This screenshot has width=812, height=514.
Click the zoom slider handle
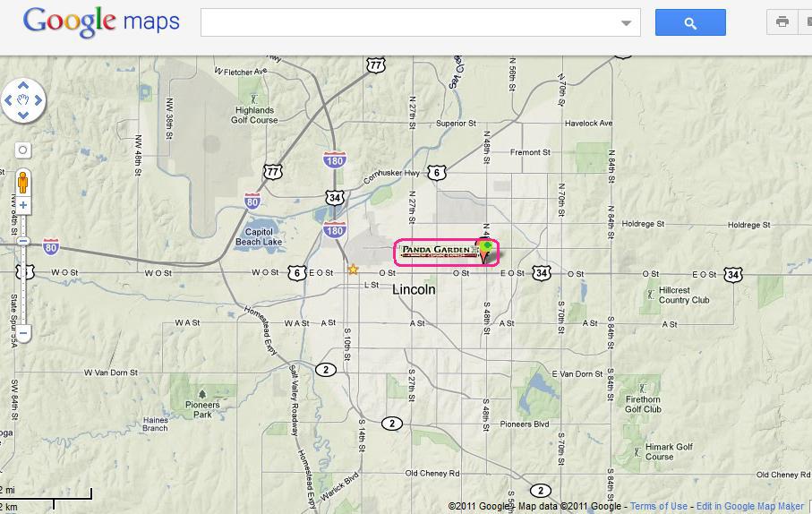[x=23, y=241]
